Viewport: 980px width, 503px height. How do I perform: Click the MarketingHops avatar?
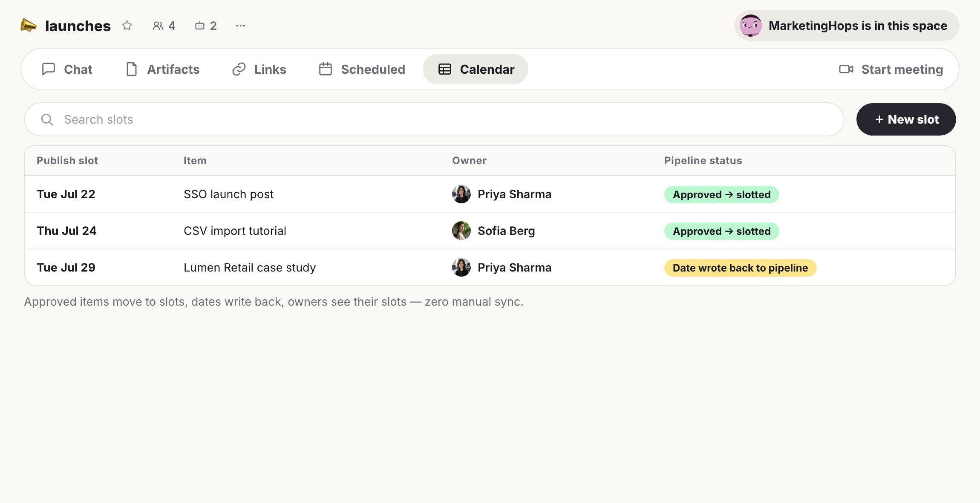point(751,26)
